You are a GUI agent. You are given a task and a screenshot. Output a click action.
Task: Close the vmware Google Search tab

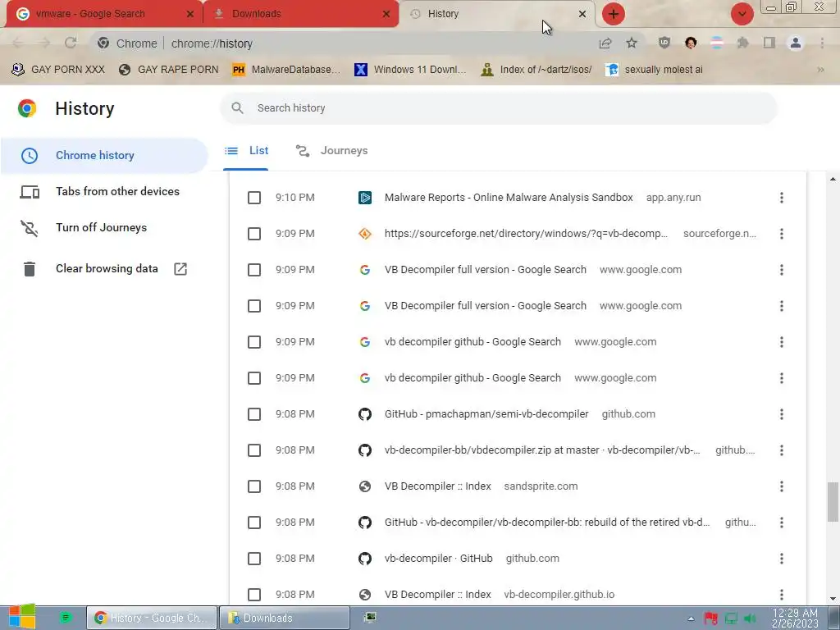point(190,14)
